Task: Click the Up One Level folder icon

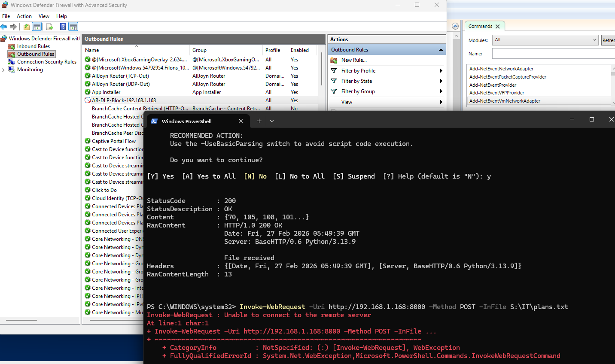Action: [x=27, y=27]
